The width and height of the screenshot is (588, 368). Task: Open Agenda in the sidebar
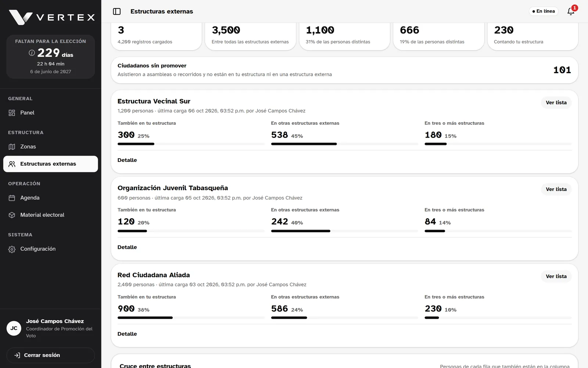click(x=51, y=198)
